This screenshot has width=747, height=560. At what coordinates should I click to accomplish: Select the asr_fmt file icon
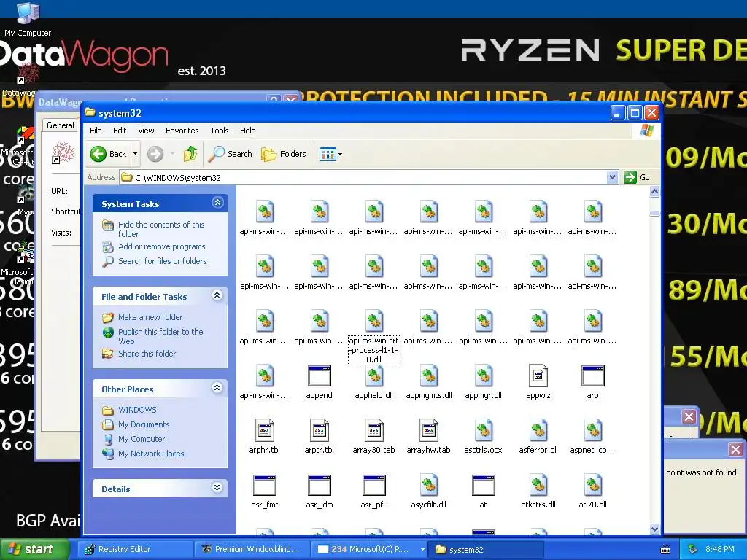[264, 485]
